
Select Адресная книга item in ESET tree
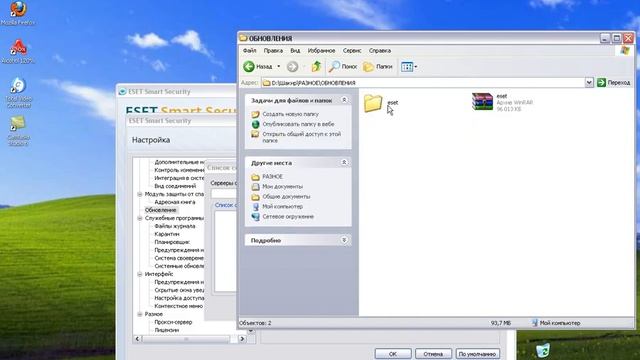point(175,202)
